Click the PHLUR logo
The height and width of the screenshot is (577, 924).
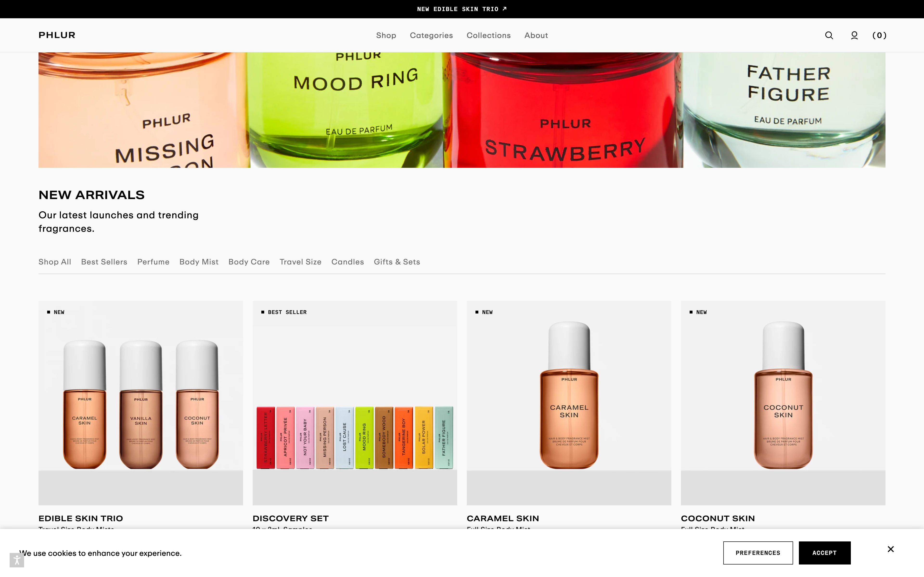pyautogui.click(x=57, y=35)
